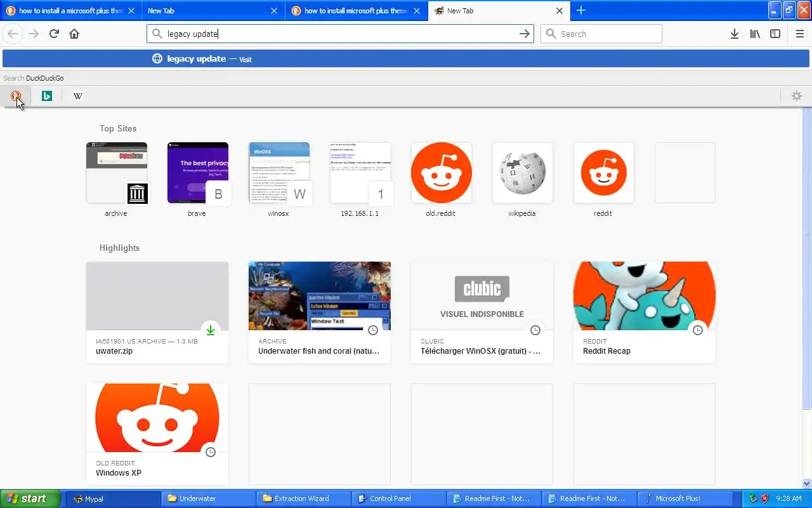Switch to Mypal taskbar button

click(113, 498)
